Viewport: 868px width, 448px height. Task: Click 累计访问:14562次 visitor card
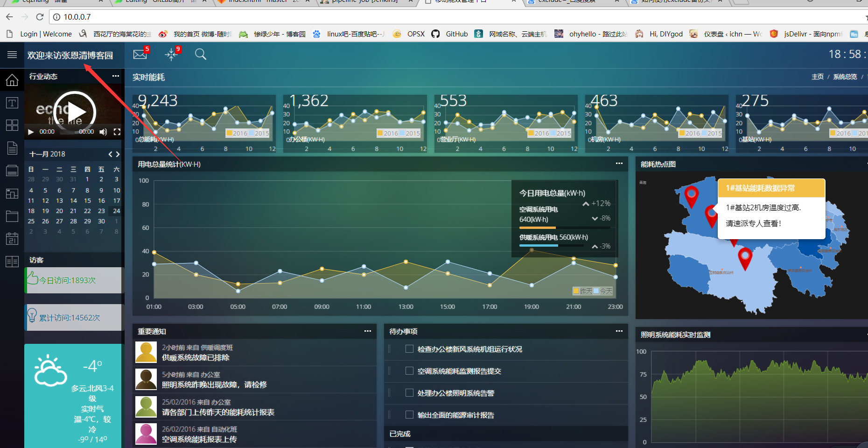73,317
